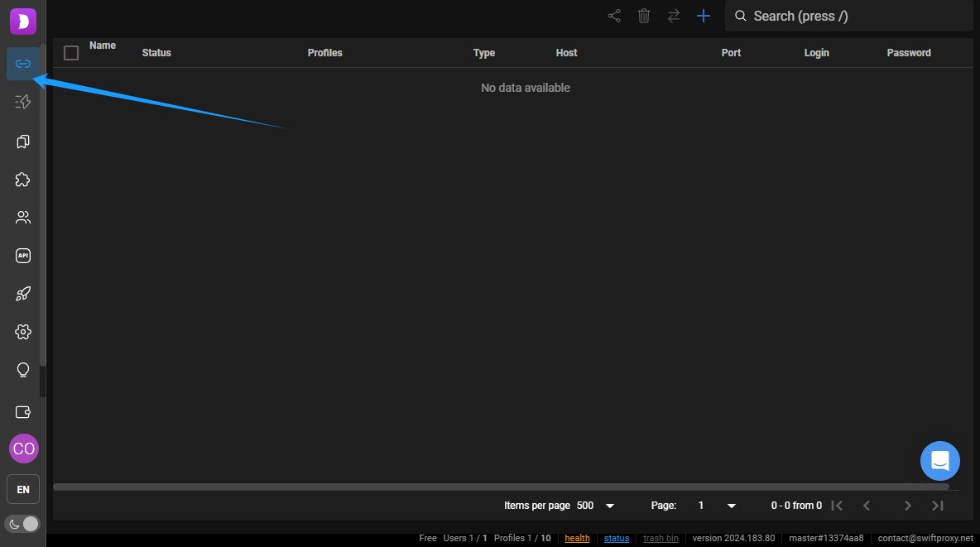Focus the Search (press /) field
980x547 pixels.
coord(848,17)
